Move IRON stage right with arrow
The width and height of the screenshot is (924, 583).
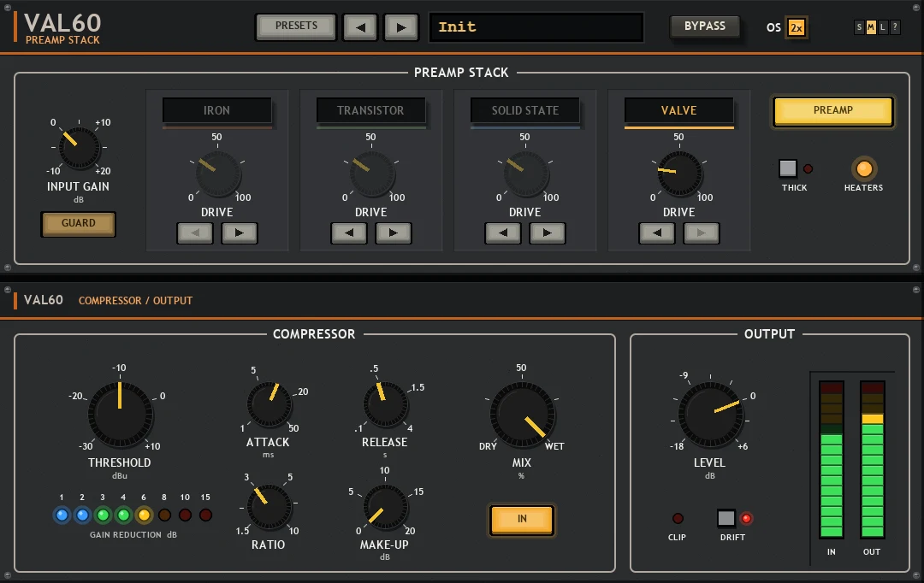point(240,233)
